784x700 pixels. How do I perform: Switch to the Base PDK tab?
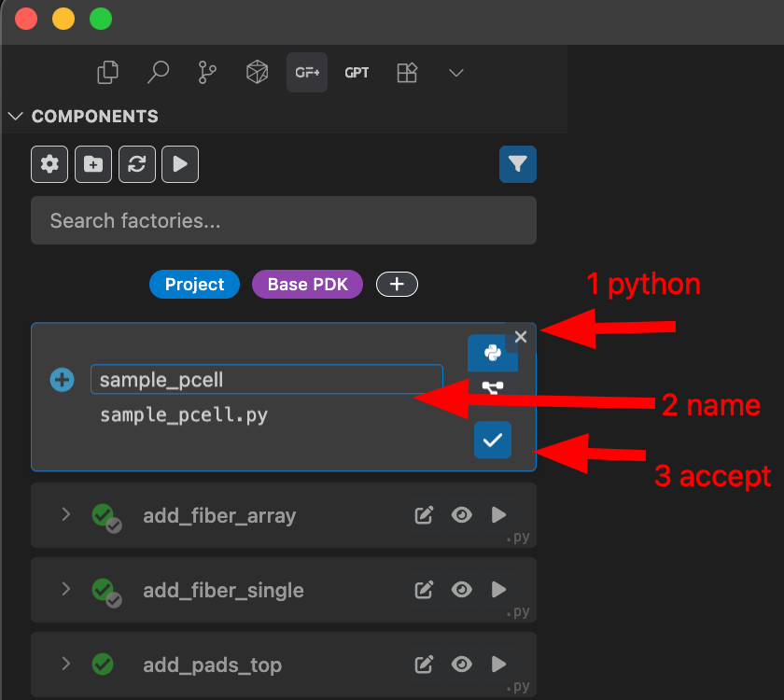pos(307,284)
